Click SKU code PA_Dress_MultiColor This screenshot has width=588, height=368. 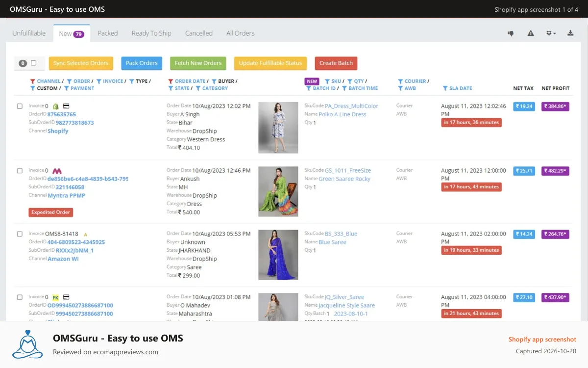[x=351, y=106]
